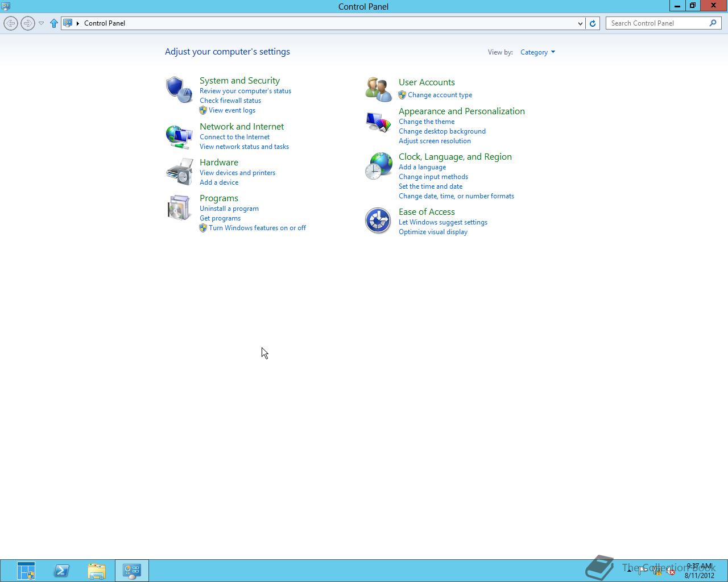Open the Programs disc box icon
Image resolution: width=728 pixels, height=582 pixels.
pyautogui.click(x=179, y=208)
